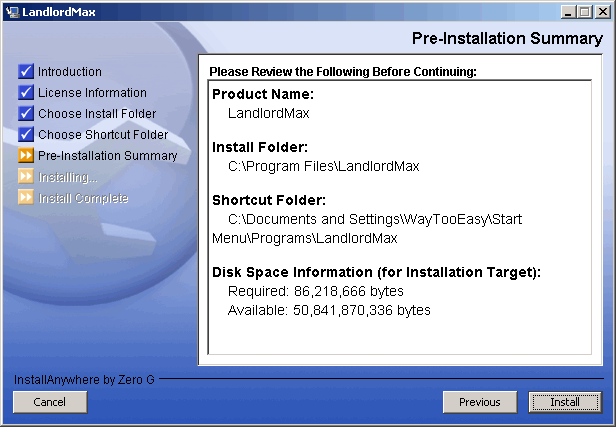Cancel the installation

pos(50,402)
